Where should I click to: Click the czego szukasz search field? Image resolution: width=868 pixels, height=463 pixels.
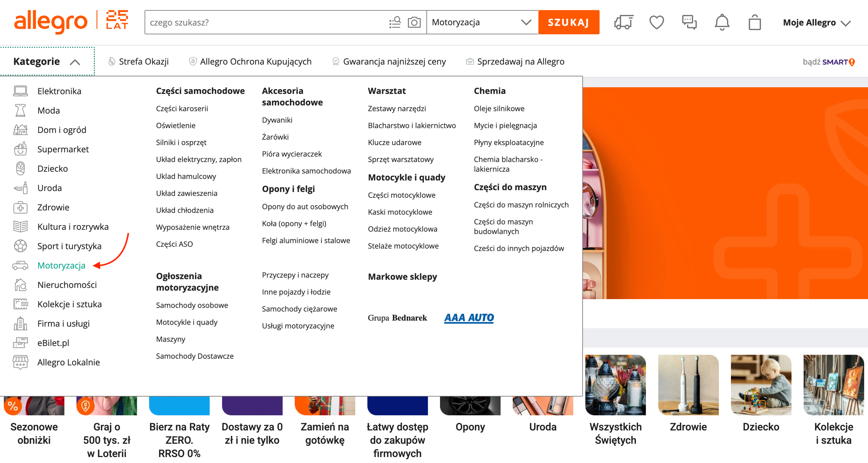[x=266, y=23]
